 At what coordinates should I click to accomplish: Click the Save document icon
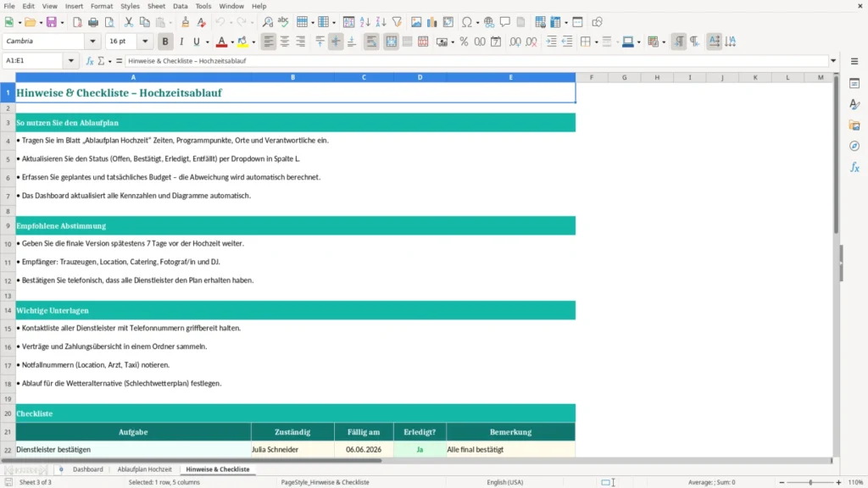point(52,22)
